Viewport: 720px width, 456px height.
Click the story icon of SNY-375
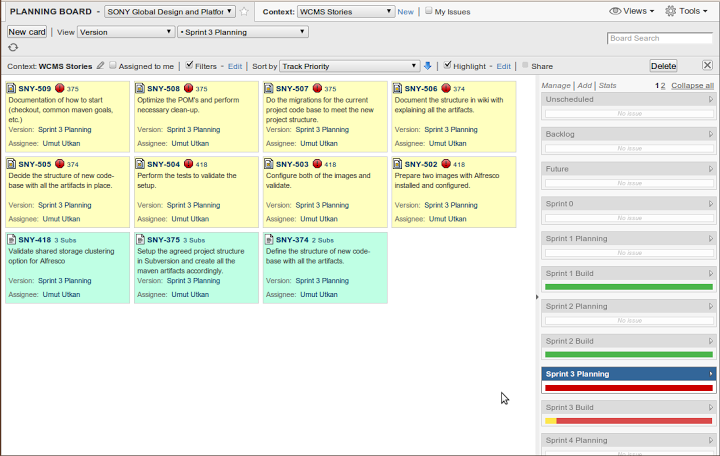[140, 240]
